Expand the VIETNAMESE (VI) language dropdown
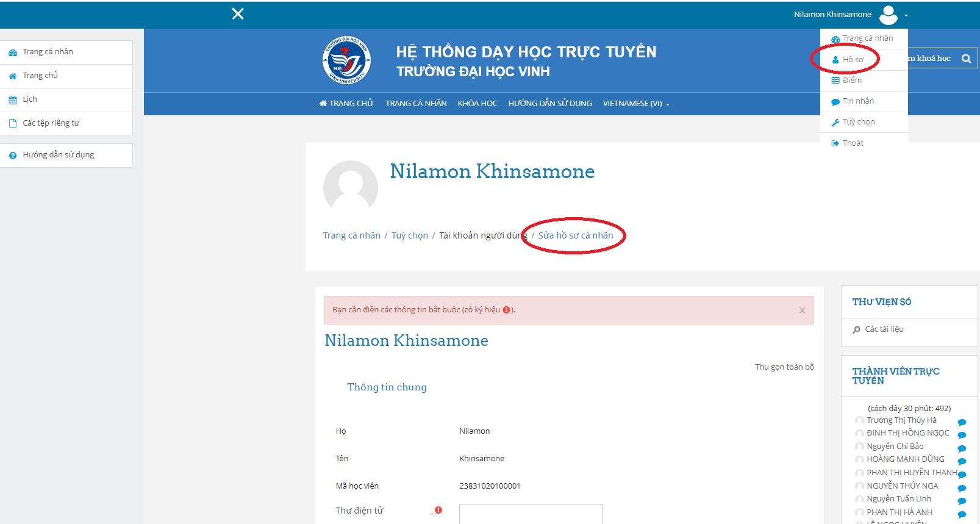The height and width of the screenshot is (524, 980). 636,104
